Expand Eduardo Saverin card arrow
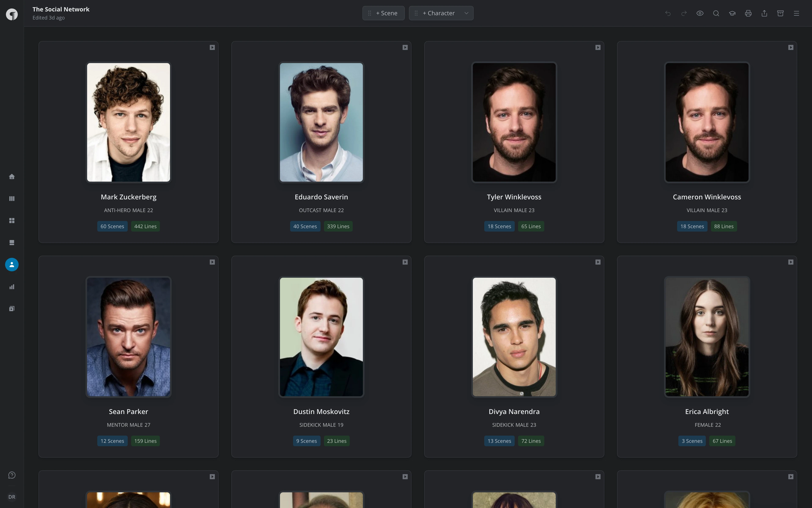This screenshot has width=812, height=508. pos(405,47)
